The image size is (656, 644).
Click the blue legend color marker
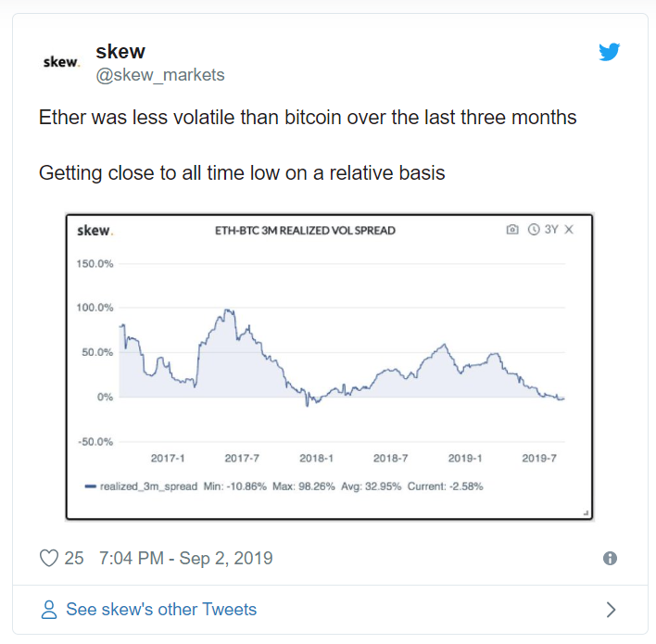pos(91,486)
